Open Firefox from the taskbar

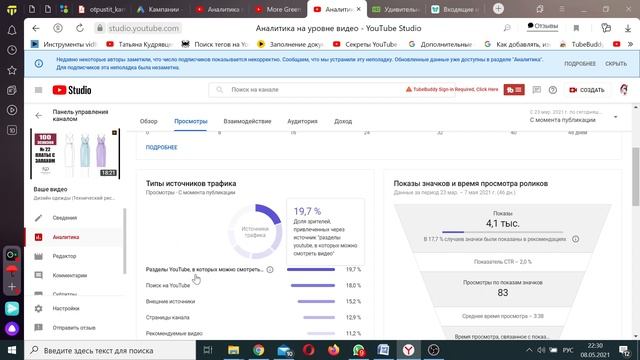tap(333, 350)
